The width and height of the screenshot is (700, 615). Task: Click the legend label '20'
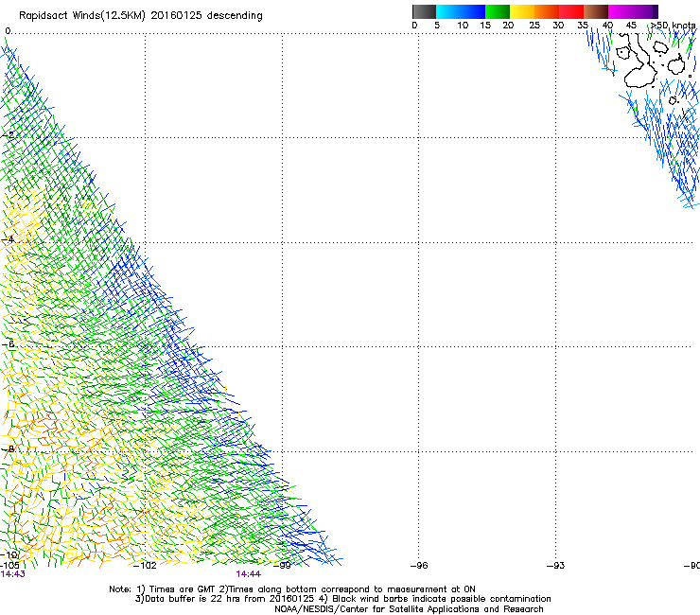[x=508, y=26]
